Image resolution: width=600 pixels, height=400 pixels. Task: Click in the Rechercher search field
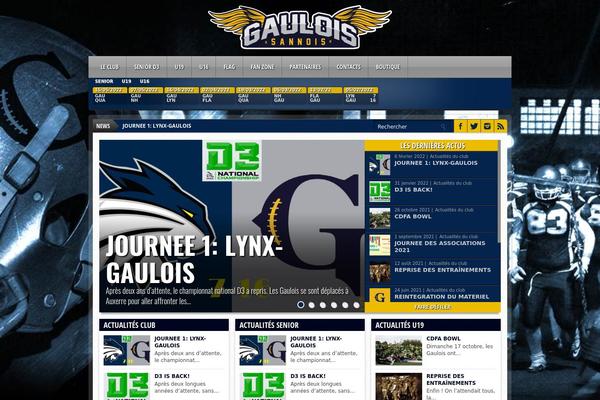408,126
